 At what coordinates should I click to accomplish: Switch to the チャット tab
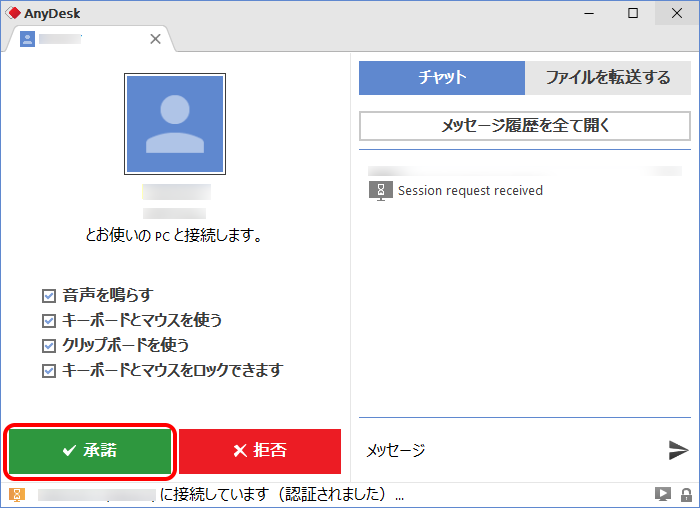tap(442, 78)
